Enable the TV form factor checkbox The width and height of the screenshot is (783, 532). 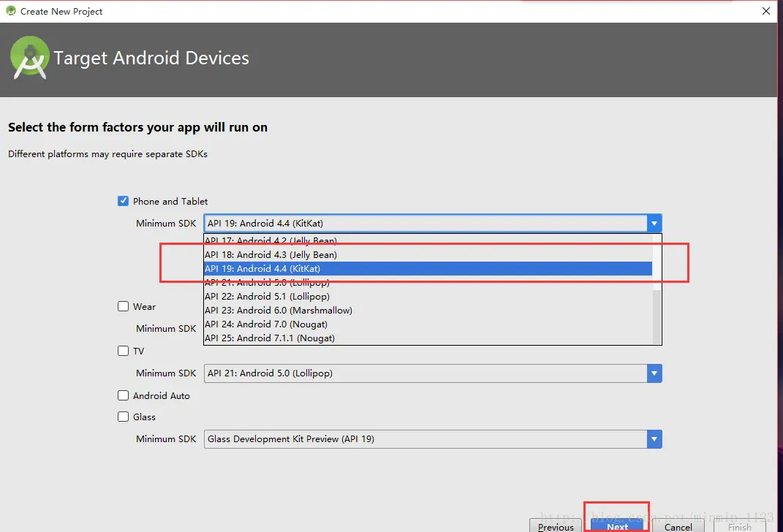(124, 351)
